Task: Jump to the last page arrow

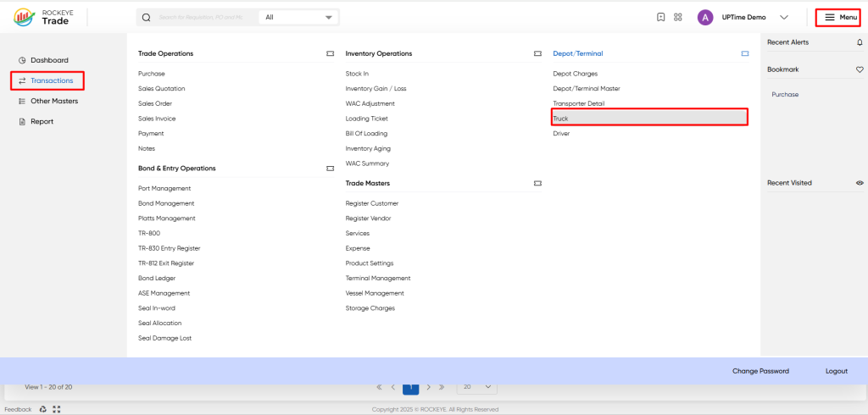Action: (442, 387)
